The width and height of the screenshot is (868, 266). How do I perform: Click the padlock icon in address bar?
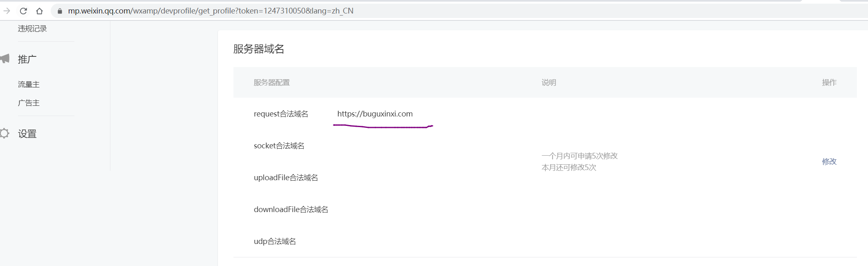click(60, 11)
